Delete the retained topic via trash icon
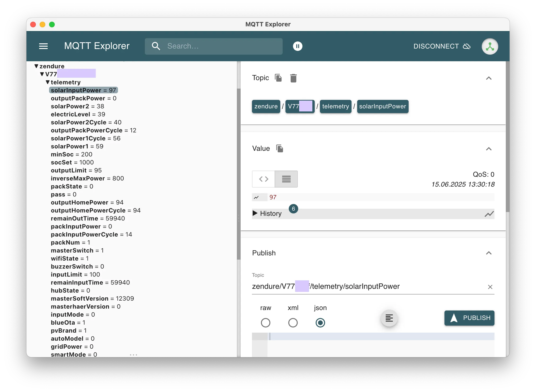The image size is (536, 392). [293, 78]
